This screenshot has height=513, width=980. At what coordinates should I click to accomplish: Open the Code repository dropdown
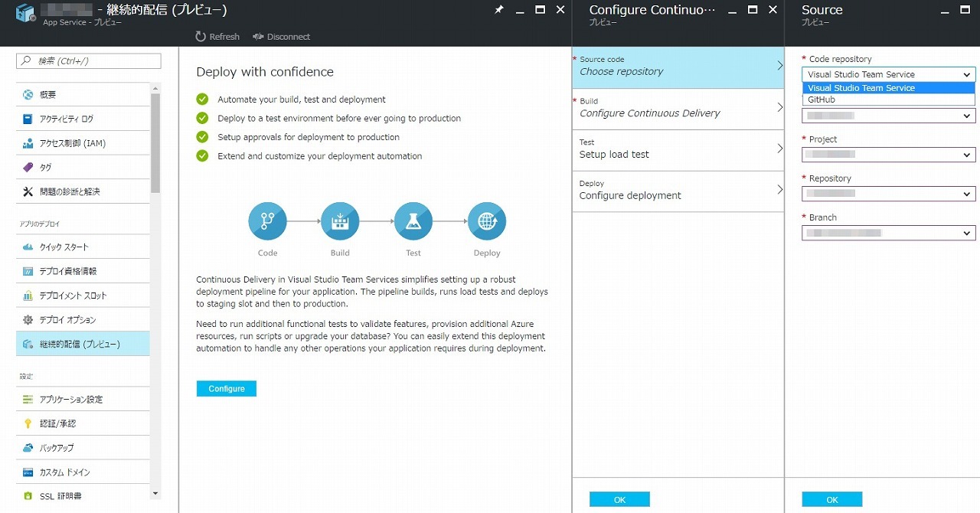click(x=889, y=74)
